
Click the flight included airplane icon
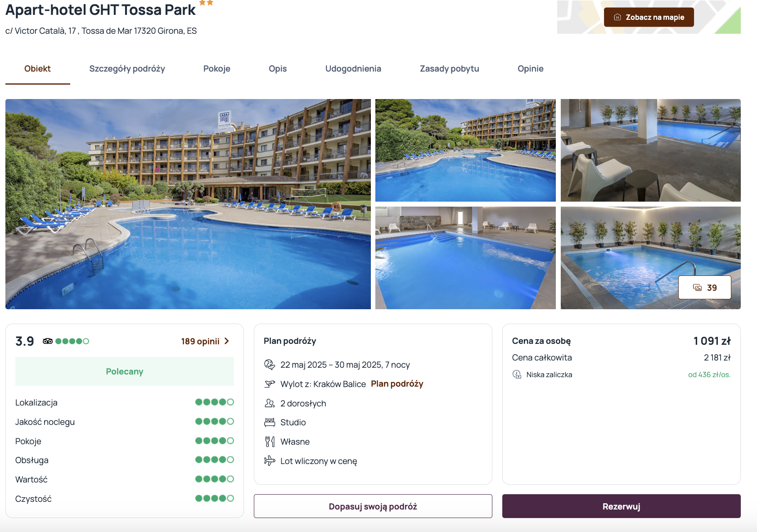pos(270,461)
